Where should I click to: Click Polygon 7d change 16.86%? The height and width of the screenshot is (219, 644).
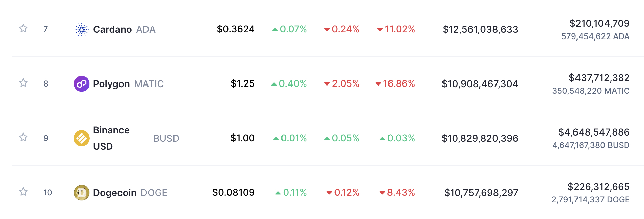point(395,83)
